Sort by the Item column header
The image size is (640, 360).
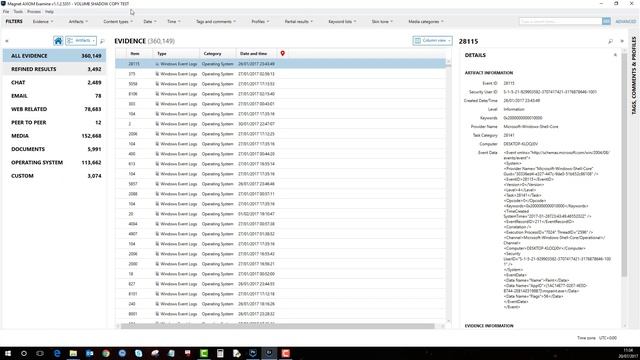coord(135,53)
